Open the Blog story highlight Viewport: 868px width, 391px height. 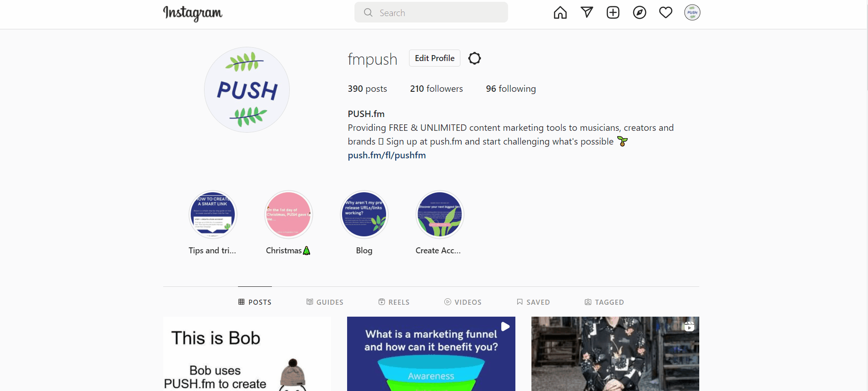tap(364, 214)
